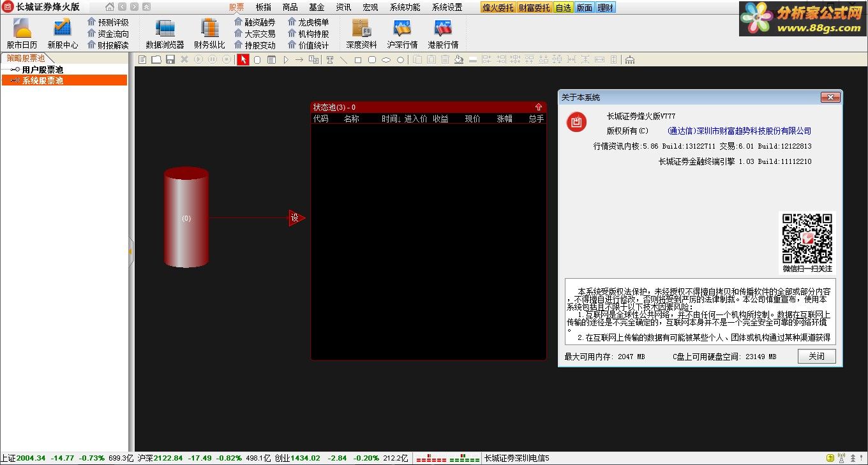Viewport: 868px width, 465px height.
Task: Switch to the 策略股票池 tab
Action: pyautogui.click(x=26, y=58)
